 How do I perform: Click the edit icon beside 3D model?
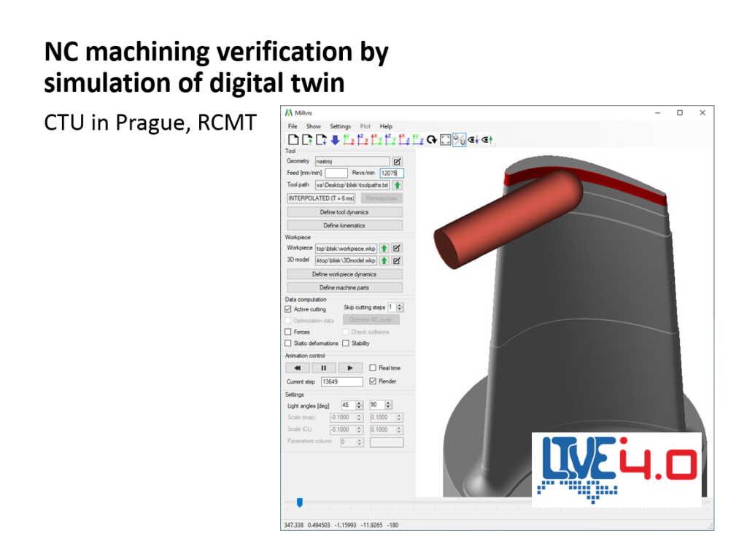398,260
